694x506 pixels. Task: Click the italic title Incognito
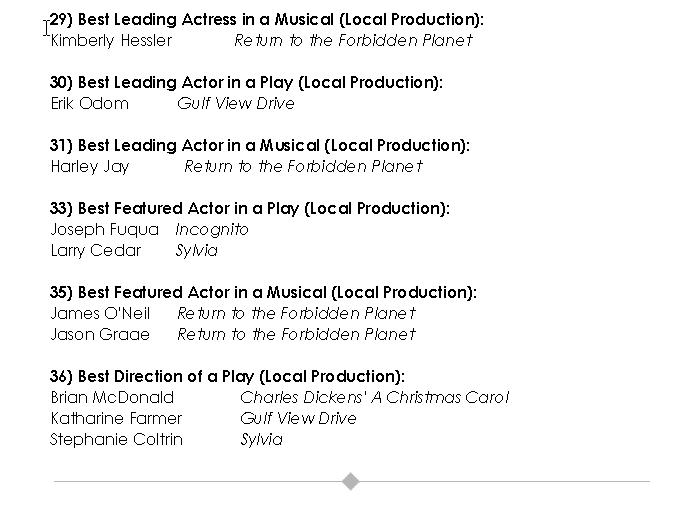(212, 229)
